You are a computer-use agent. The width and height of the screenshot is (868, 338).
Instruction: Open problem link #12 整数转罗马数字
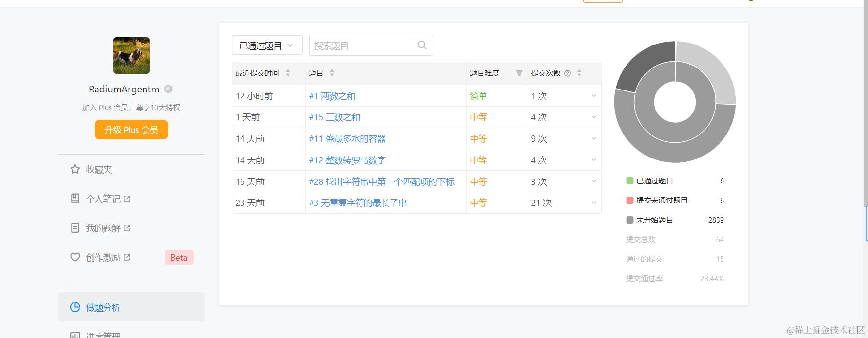(347, 160)
